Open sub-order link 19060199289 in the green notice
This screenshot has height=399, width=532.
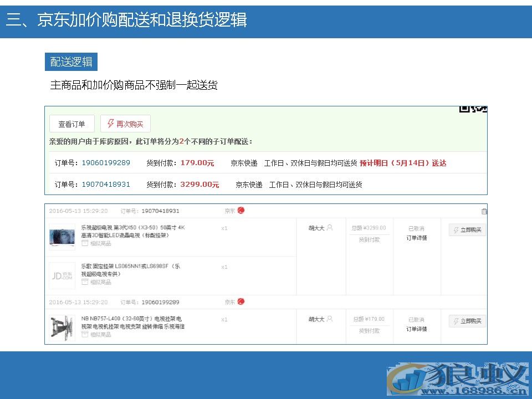click(106, 163)
